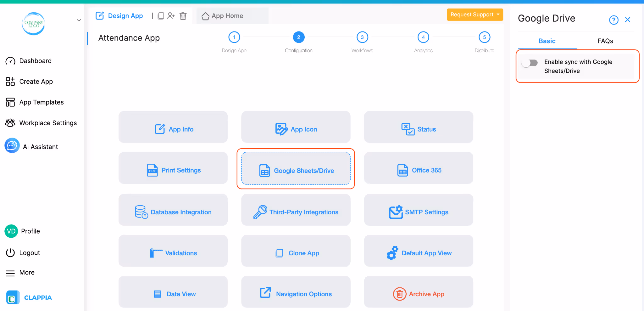The image size is (644, 311).
Task: Open the Validations tile
Action: [173, 251]
